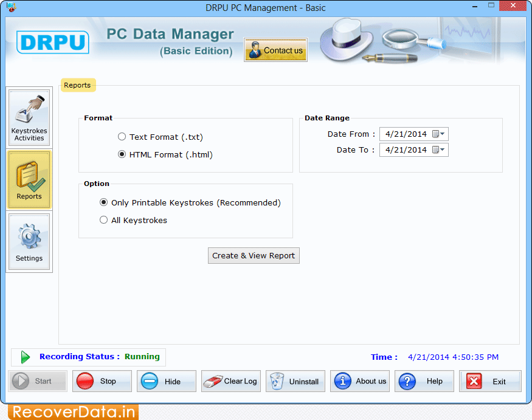Viewport: 532px width, 420px height.
Task: Maximize the DRPU PC Management window
Action: pyautogui.click(x=491, y=5)
